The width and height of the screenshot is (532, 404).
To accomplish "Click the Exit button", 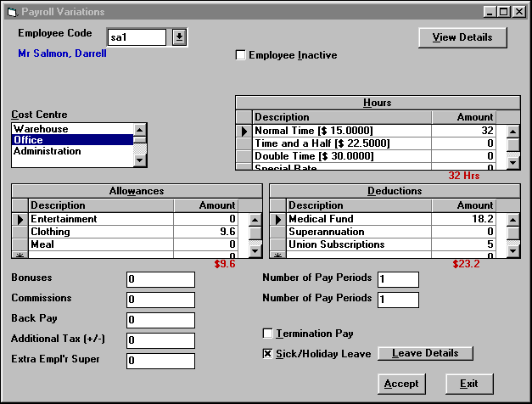I will tap(469, 384).
